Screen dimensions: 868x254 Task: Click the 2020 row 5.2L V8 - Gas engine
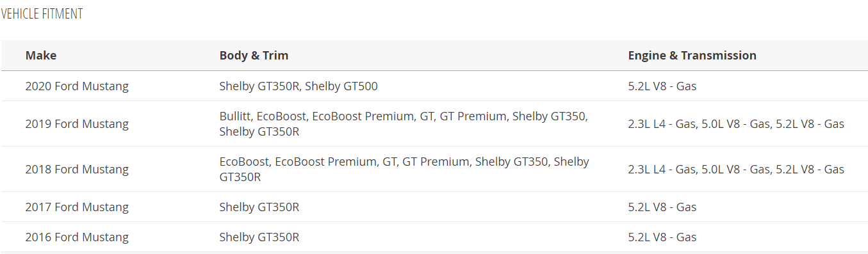[662, 86]
